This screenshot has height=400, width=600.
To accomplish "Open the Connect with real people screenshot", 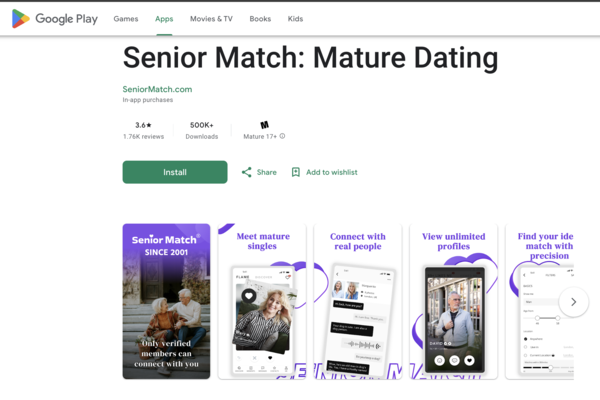I will tap(358, 301).
